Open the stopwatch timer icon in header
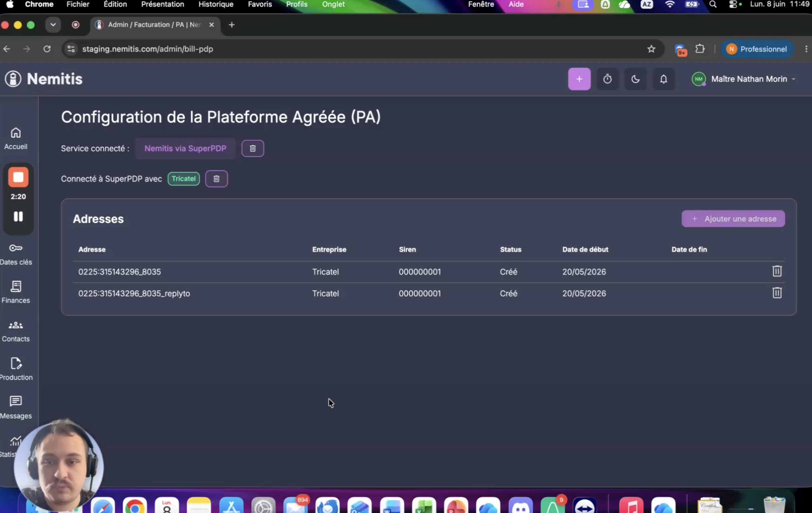Viewport: 812px width, 513px height. [607, 79]
